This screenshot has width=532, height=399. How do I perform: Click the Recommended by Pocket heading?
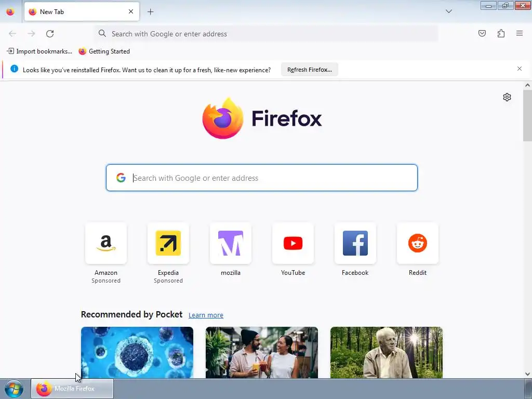(131, 314)
